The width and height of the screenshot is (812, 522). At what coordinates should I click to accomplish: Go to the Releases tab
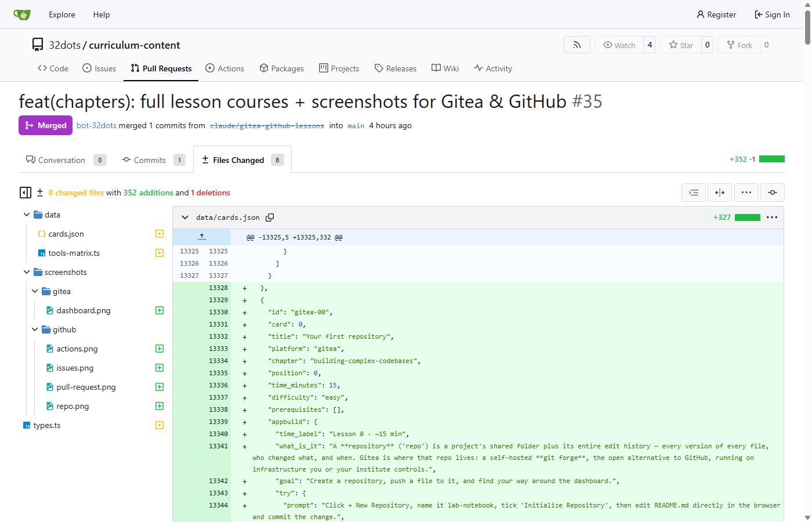[x=396, y=68]
